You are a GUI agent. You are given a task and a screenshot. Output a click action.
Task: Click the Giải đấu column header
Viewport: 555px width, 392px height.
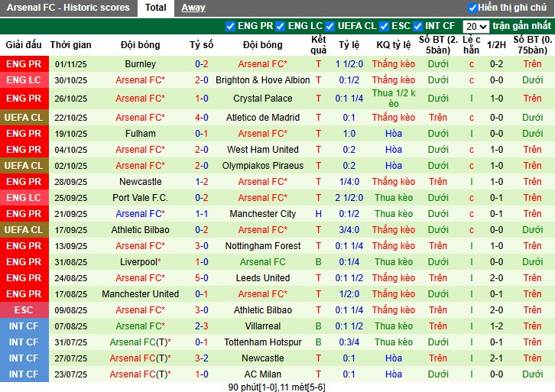[24, 45]
